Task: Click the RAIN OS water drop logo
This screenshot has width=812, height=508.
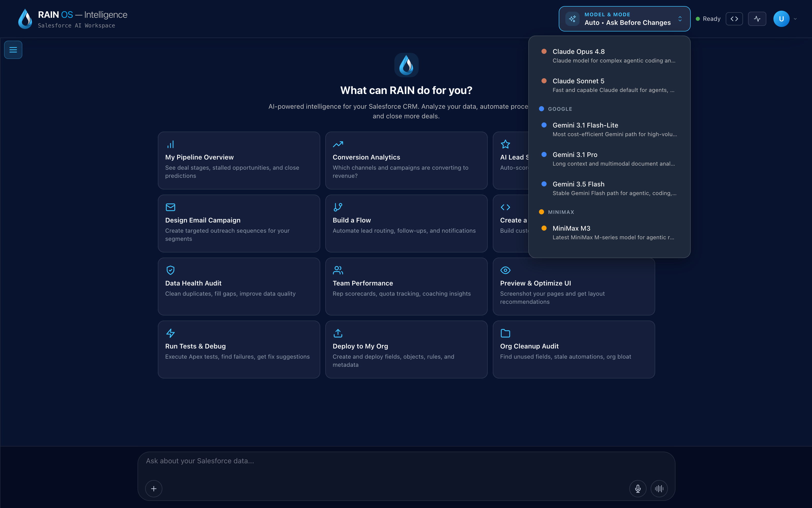Action: (x=25, y=19)
